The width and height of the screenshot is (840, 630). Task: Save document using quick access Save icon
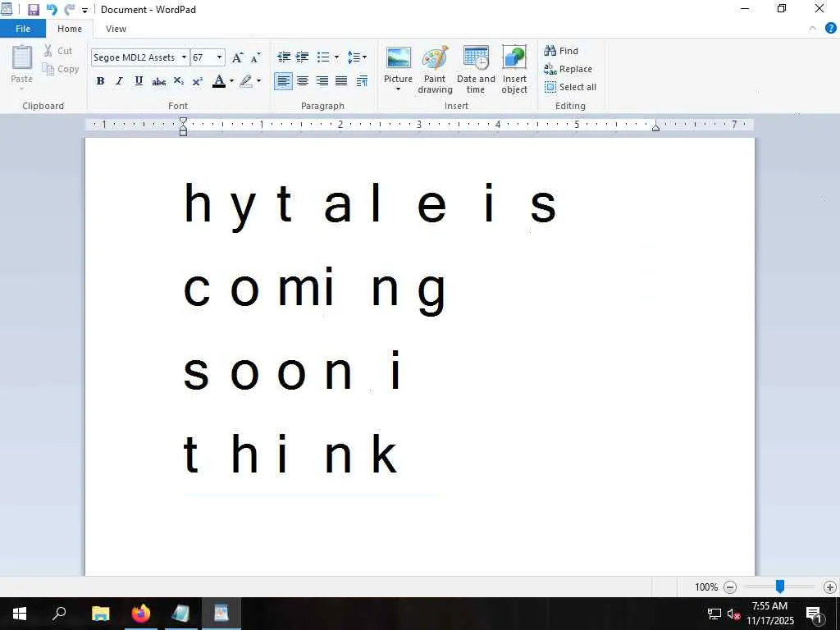[x=34, y=10]
